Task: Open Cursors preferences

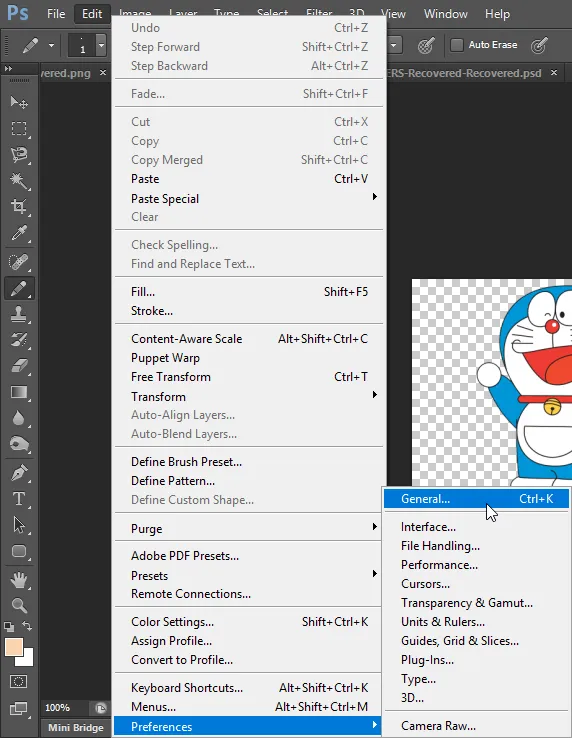Action: (476, 584)
